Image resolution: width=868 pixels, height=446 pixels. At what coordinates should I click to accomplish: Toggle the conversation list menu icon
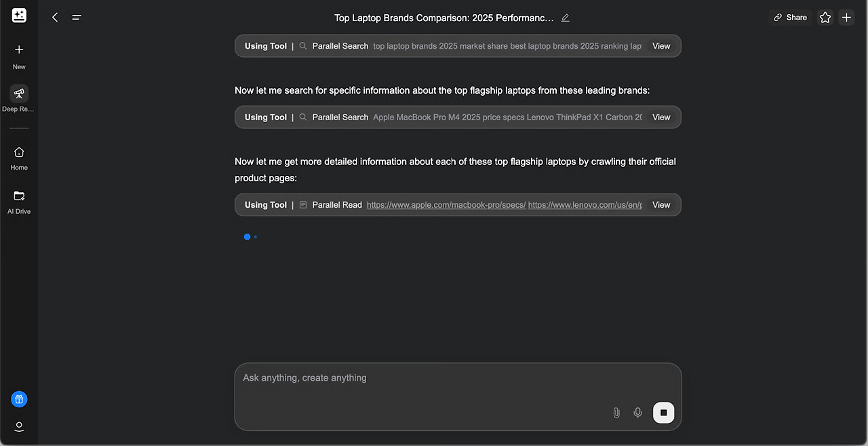click(77, 18)
